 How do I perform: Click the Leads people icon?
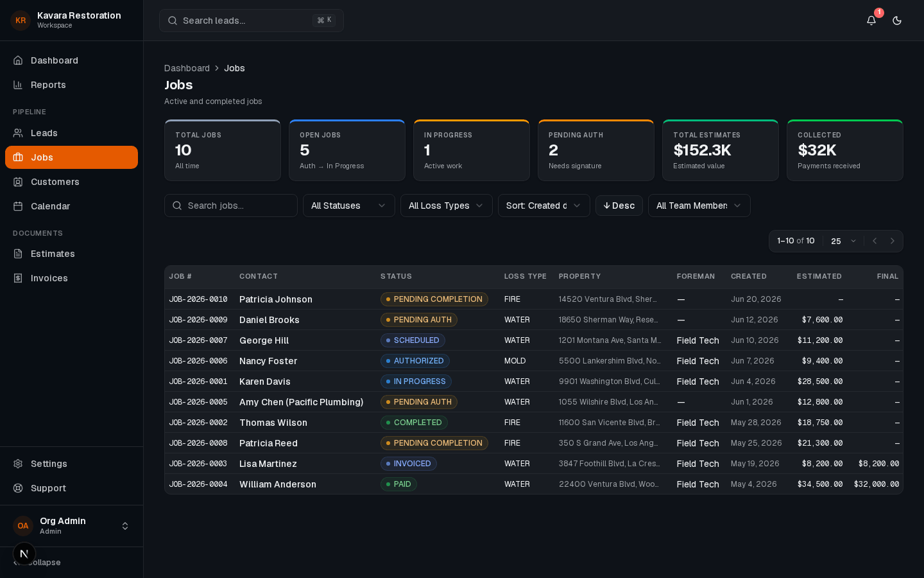(18, 133)
